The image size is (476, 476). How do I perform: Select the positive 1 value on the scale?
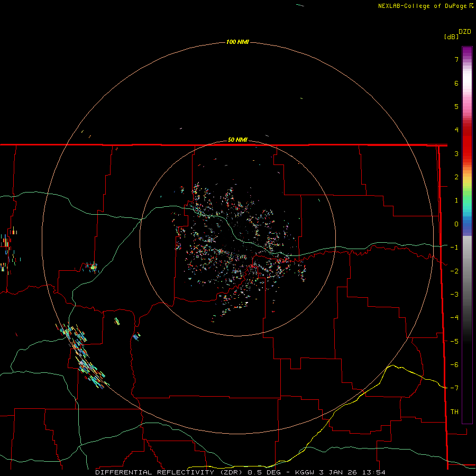click(x=456, y=200)
